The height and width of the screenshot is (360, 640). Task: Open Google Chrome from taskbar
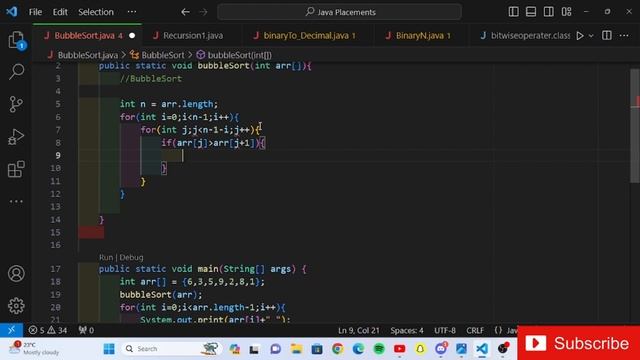338,349
